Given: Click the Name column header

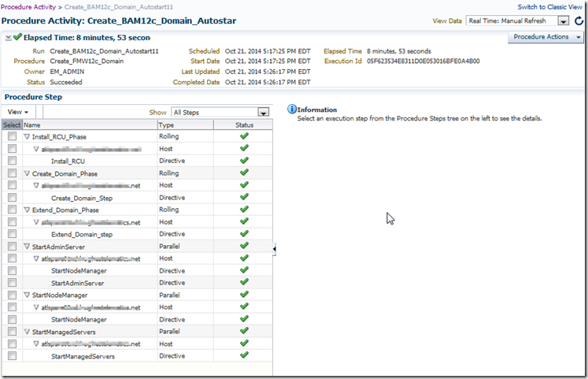Looking at the screenshot, I should (90, 125).
